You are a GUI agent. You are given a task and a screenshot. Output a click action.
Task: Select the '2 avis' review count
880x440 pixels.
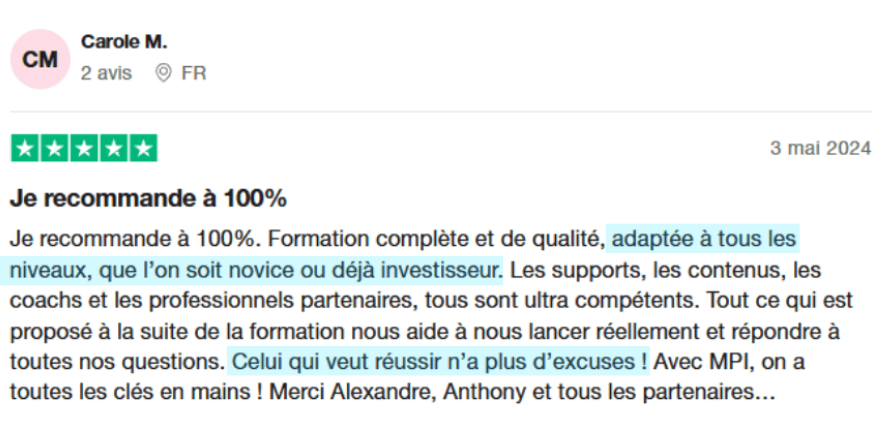coord(107,73)
